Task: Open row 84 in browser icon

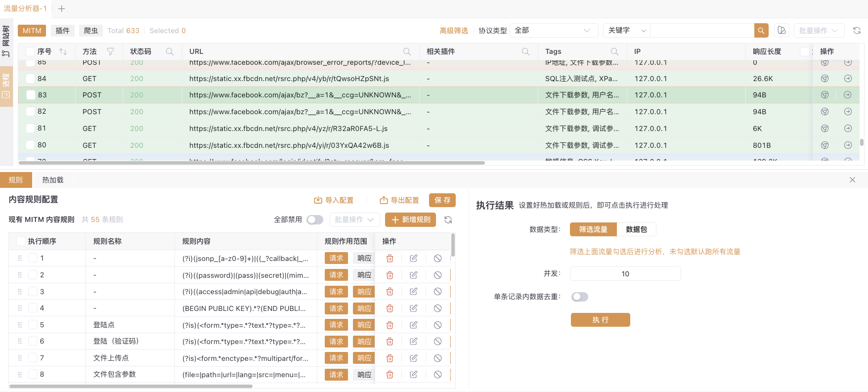Action: coord(825,79)
